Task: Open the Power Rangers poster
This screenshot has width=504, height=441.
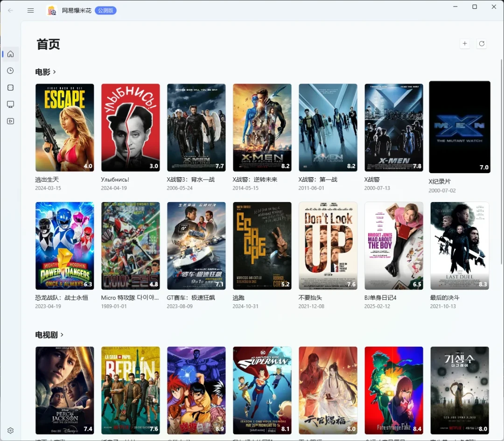Action: [x=64, y=246]
